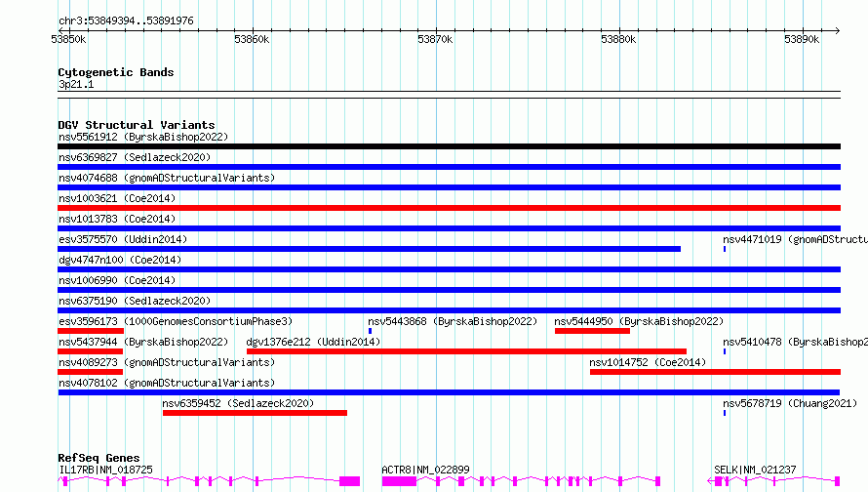Click the red bar under nsv1003621
The width and height of the screenshot is (868, 492).
click(x=449, y=208)
